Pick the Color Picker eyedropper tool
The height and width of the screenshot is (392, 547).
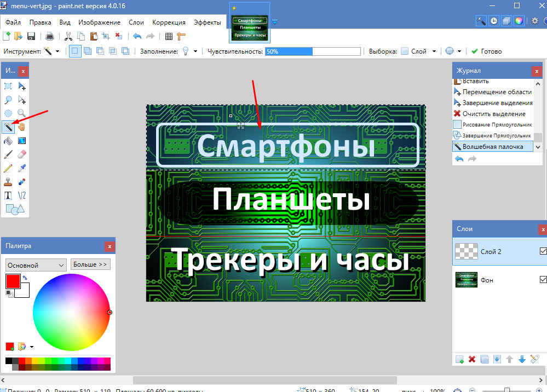(22, 168)
